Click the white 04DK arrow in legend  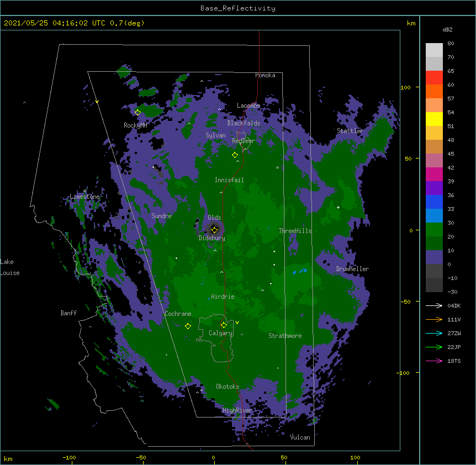point(434,305)
